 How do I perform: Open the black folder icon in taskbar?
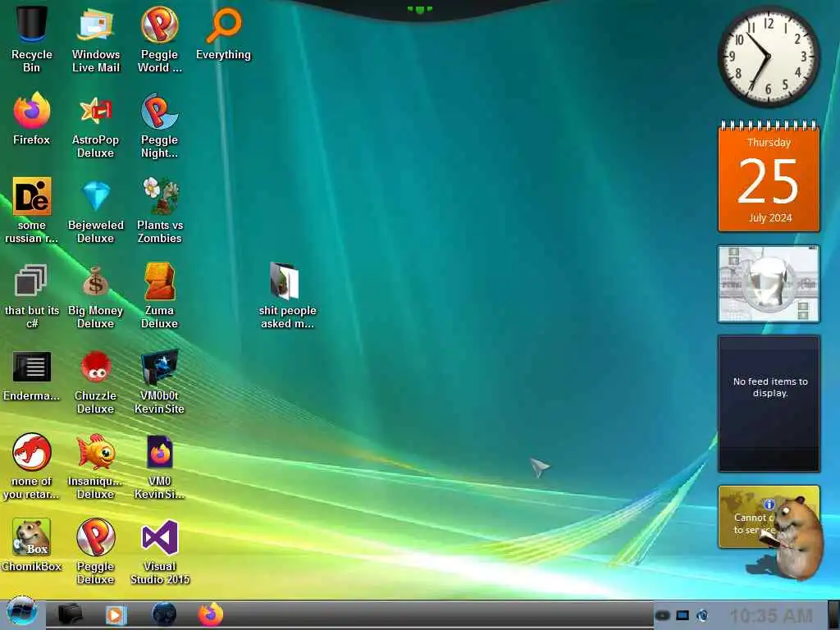(x=71, y=614)
